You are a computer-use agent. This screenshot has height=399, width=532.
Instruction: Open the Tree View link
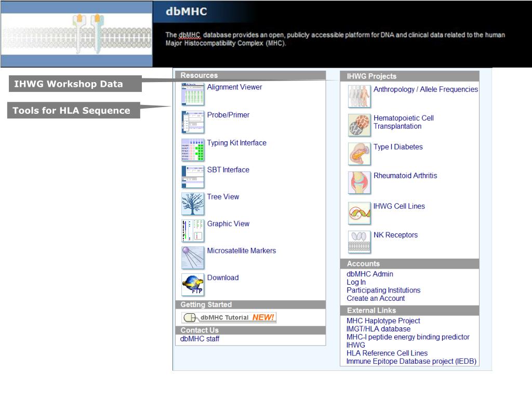click(223, 197)
